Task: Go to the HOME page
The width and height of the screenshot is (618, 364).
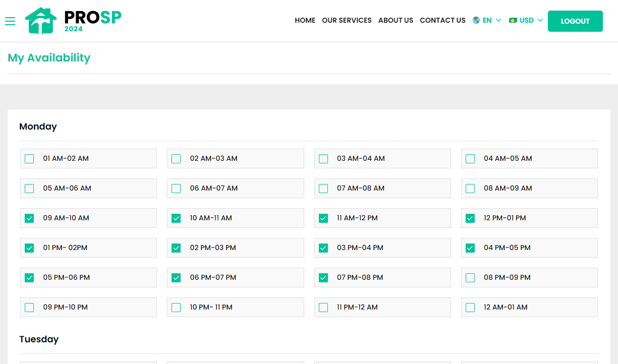Action: [x=305, y=20]
